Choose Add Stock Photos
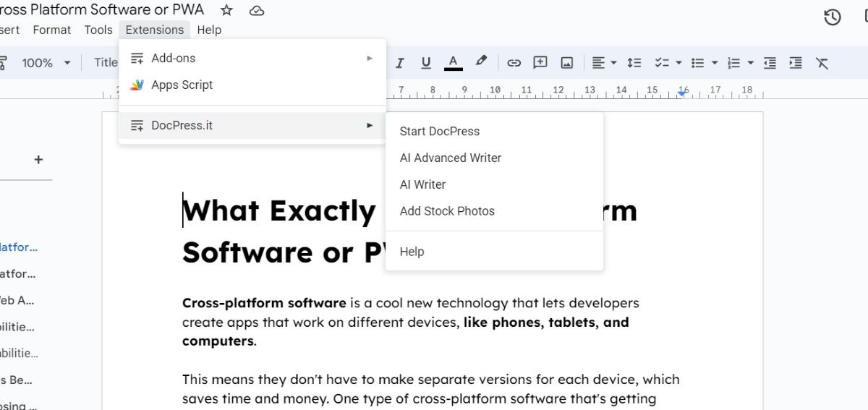Image resolution: width=868 pixels, height=410 pixels. (495, 211)
